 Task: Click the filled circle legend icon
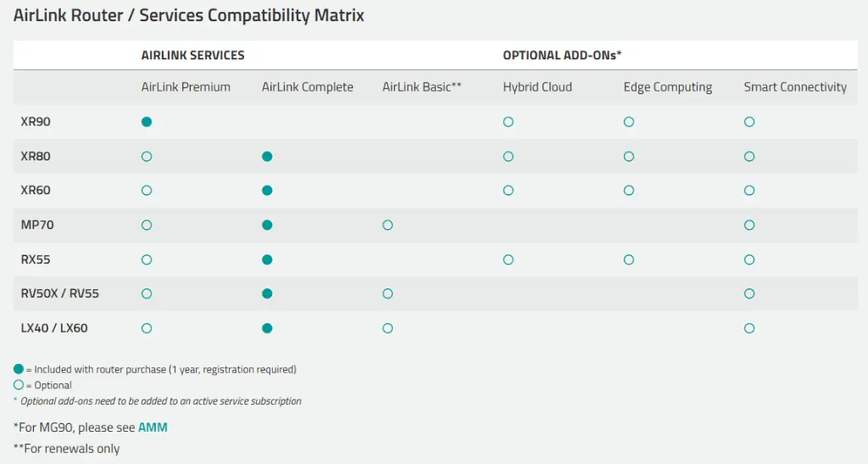click(19, 369)
